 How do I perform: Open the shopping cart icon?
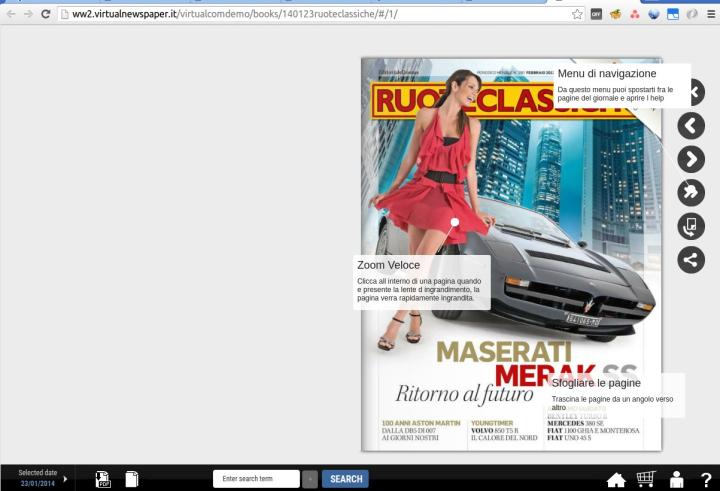pos(646,479)
